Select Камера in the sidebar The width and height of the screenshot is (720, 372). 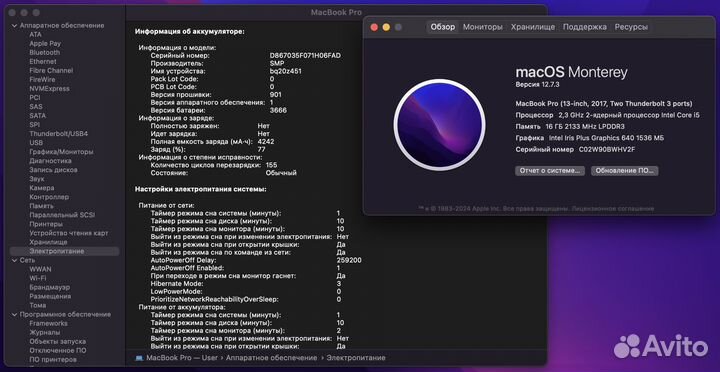pyautogui.click(x=42, y=188)
